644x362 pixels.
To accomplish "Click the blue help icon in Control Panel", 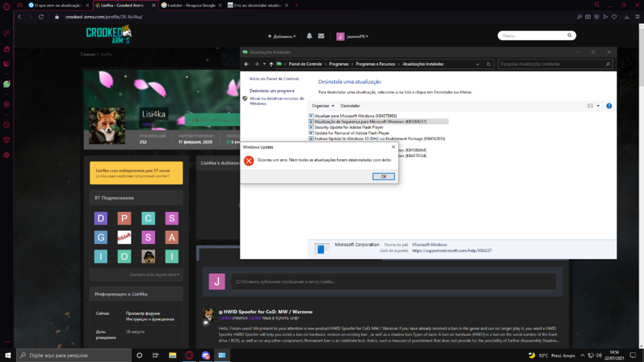I will point(609,106).
